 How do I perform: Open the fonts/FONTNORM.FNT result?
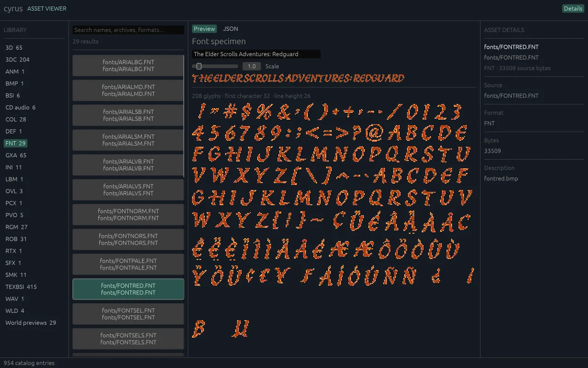(128, 214)
